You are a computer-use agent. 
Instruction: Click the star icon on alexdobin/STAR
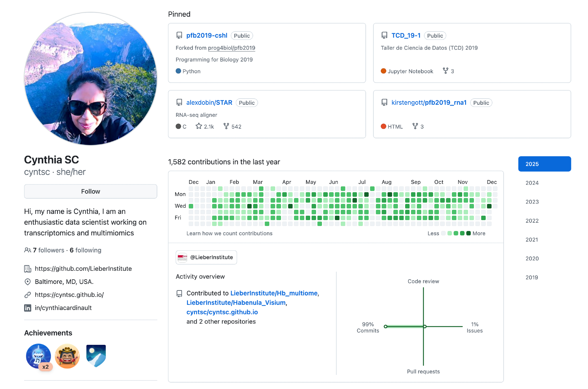pyautogui.click(x=199, y=126)
